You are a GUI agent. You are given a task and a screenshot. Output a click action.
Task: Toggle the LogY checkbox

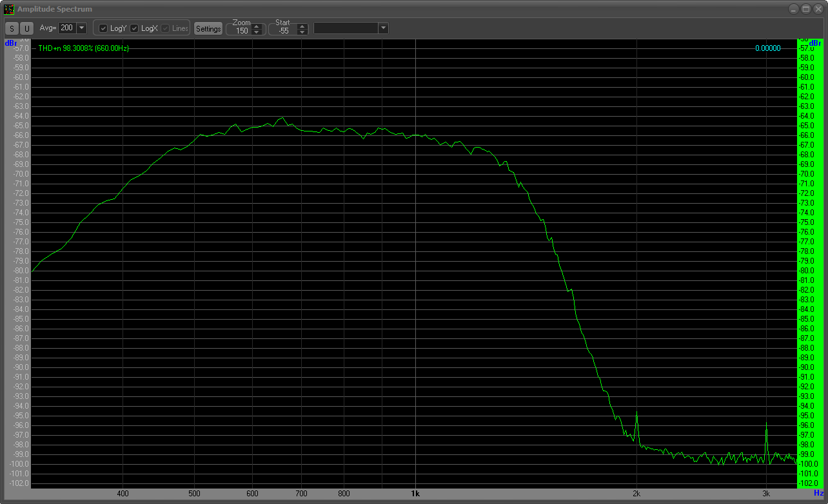pos(103,28)
